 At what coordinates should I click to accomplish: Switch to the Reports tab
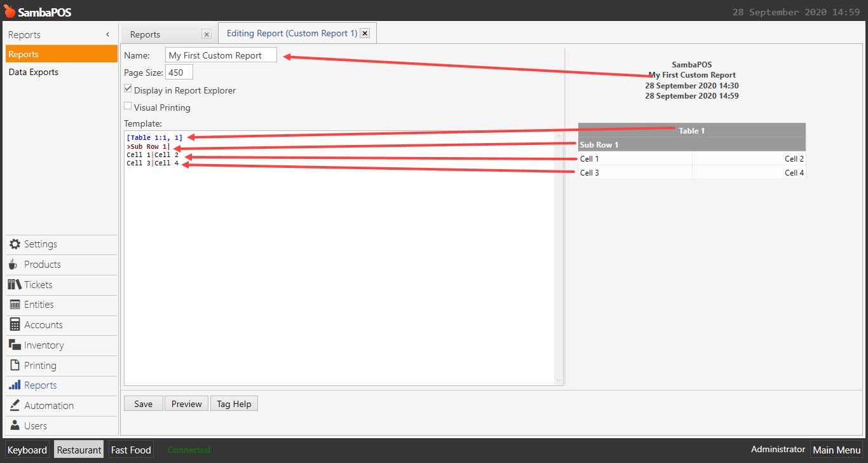tap(145, 34)
